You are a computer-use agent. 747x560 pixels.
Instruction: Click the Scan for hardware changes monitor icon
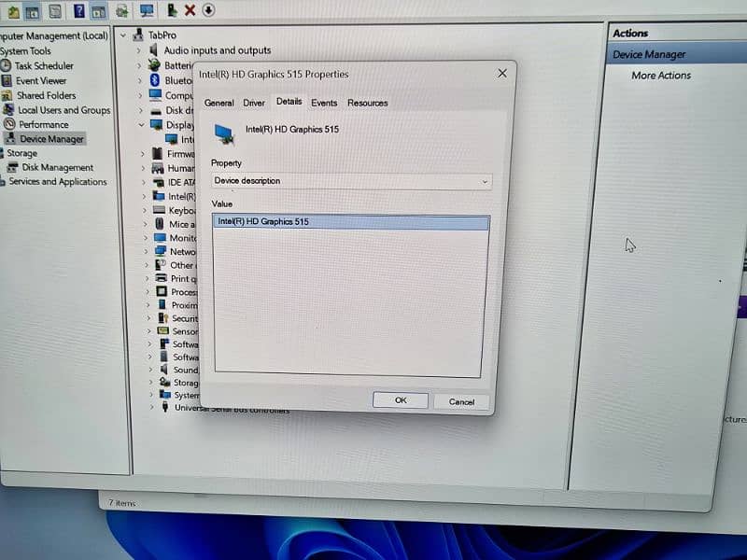(x=147, y=11)
